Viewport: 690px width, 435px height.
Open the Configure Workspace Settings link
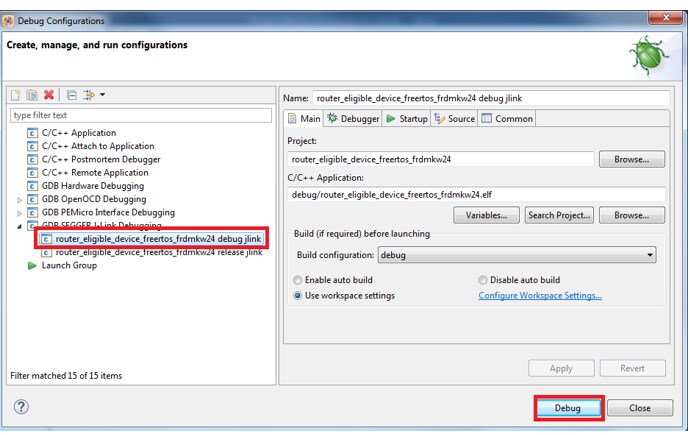(x=540, y=296)
